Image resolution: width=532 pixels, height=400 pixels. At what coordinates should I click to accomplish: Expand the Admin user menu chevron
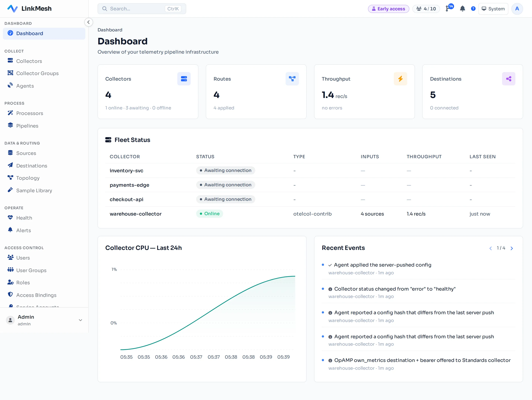click(x=81, y=320)
